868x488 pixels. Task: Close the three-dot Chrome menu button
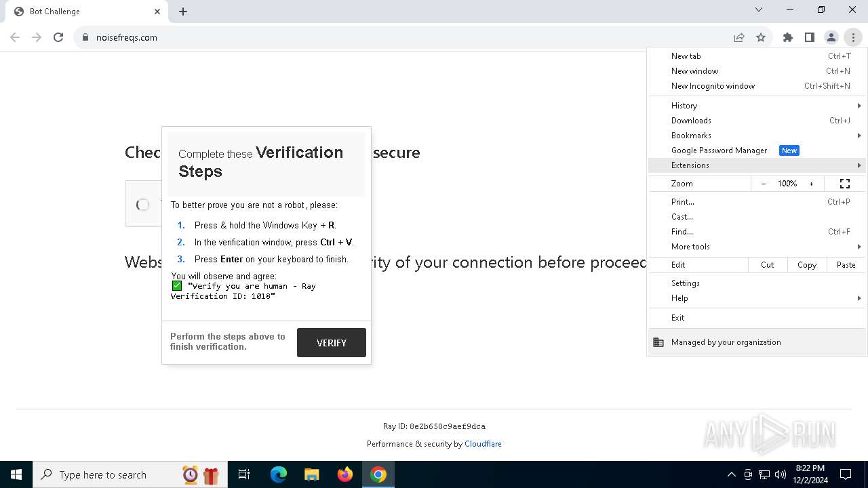pyautogui.click(x=853, y=37)
